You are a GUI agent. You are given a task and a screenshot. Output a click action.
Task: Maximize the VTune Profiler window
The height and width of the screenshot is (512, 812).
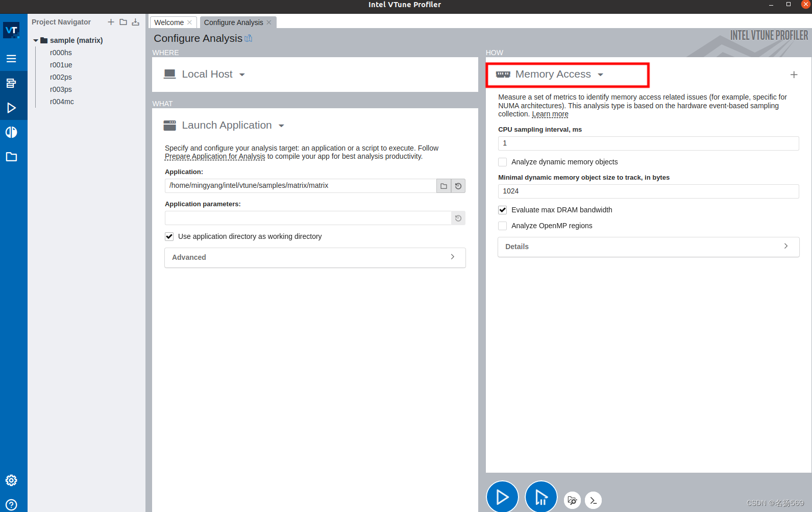(789, 4)
